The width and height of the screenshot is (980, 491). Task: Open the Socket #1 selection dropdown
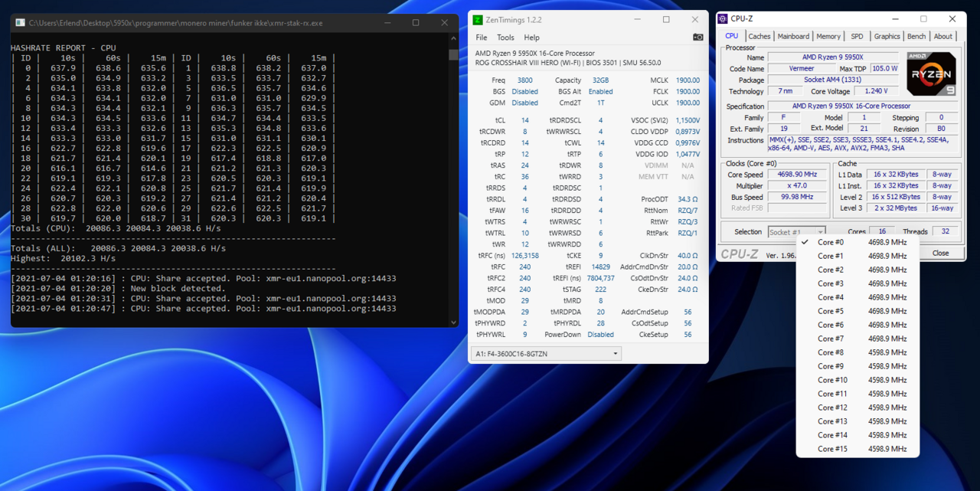pyautogui.click(x=796, y=232)
